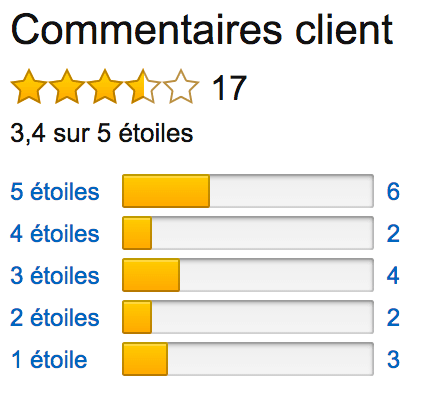Click the second gold rating star

67,87
